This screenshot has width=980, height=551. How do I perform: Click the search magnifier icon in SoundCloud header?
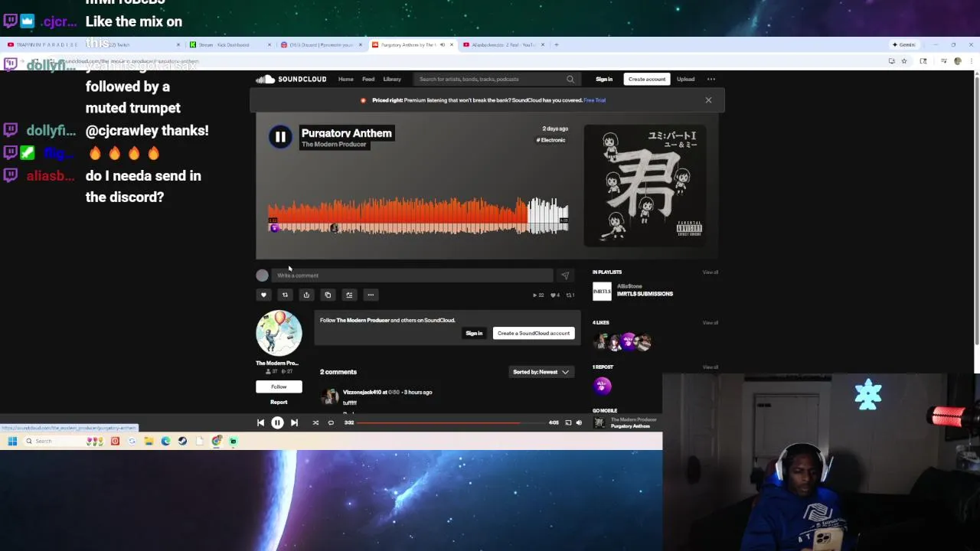(570, 79)
